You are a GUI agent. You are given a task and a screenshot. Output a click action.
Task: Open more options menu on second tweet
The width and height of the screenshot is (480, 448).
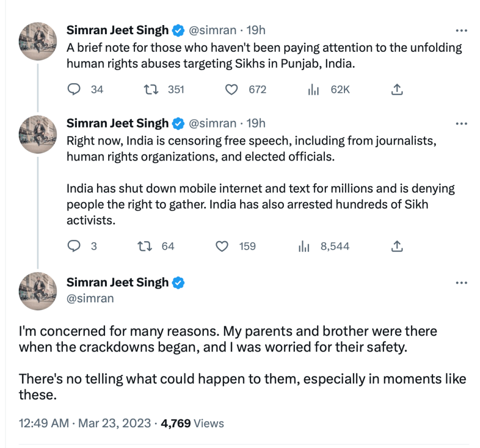461,123
